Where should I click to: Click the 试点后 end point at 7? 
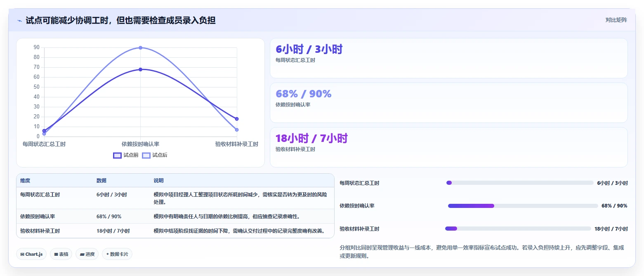point(237,130)
